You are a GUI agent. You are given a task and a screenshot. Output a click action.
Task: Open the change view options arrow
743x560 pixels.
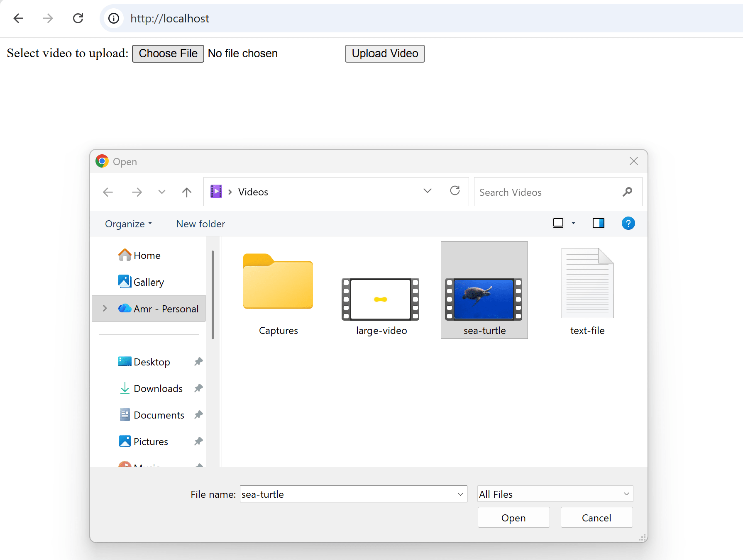573,224
